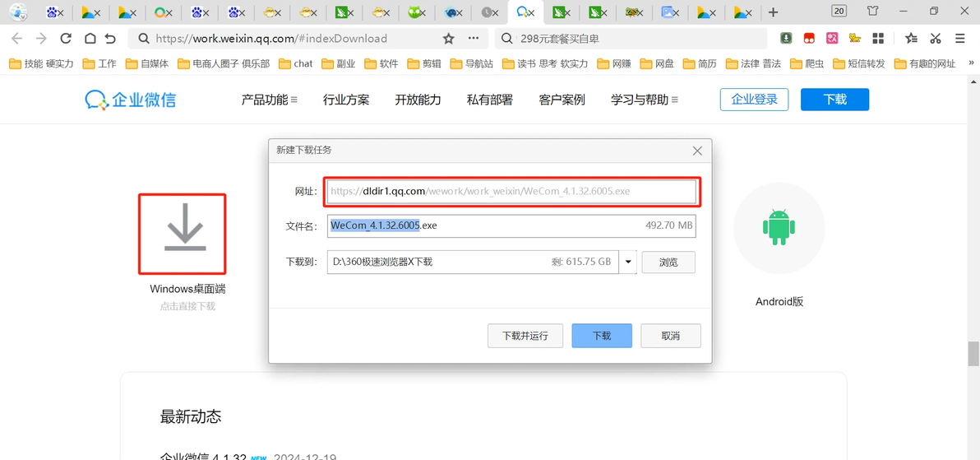The image size is (980, 460).
Task: Switch to the tab with green owl icon
Action: [x=416, y=12]
